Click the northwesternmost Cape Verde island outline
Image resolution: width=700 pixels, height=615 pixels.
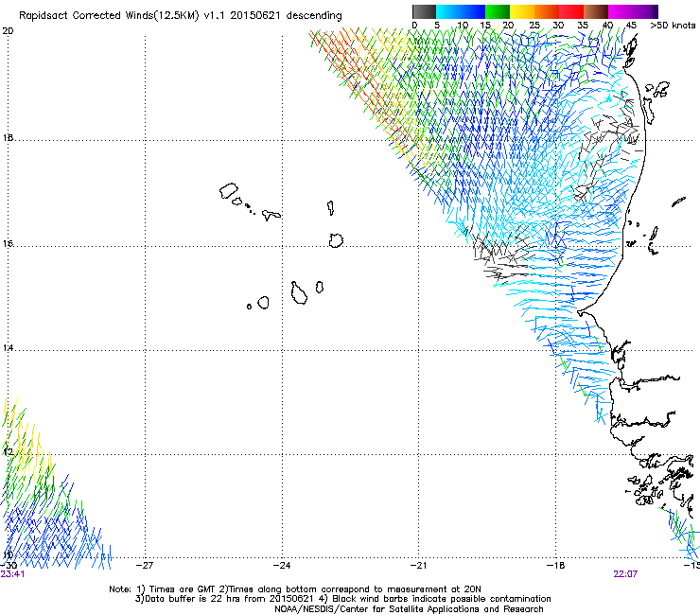click(229, 191)
